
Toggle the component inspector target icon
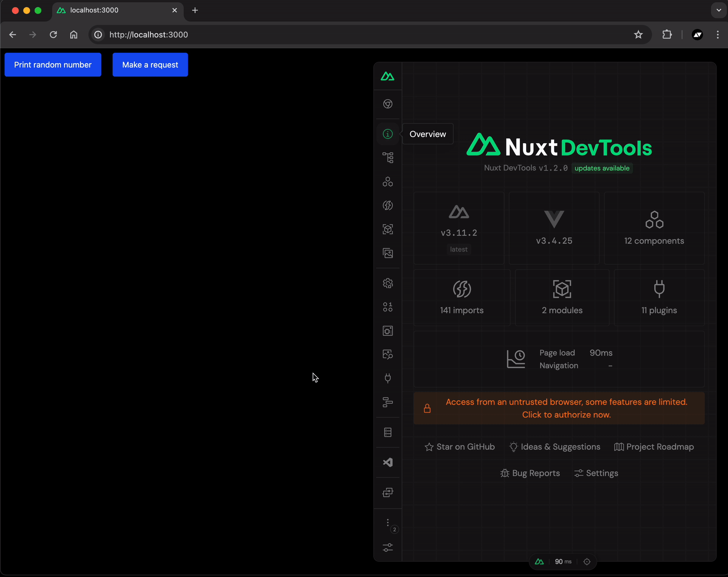point(587,562)
